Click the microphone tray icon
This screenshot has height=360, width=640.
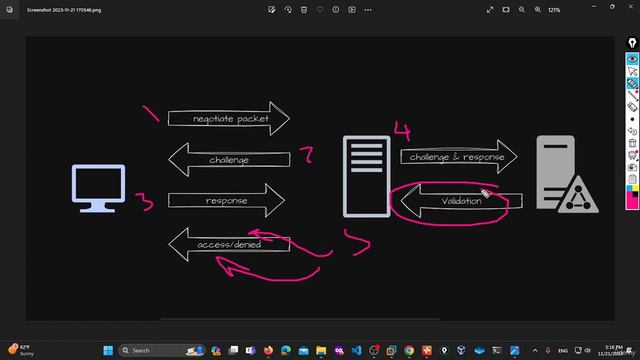pos(548,350)
